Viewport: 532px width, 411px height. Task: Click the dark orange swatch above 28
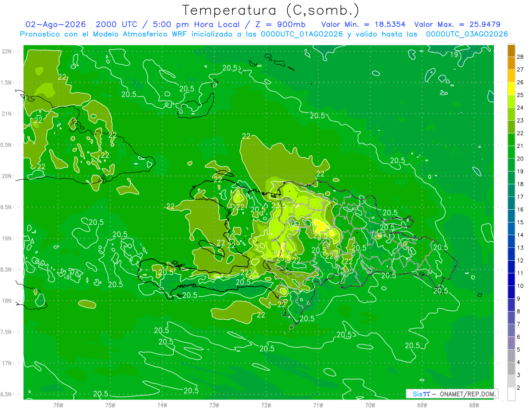(511, 51)
